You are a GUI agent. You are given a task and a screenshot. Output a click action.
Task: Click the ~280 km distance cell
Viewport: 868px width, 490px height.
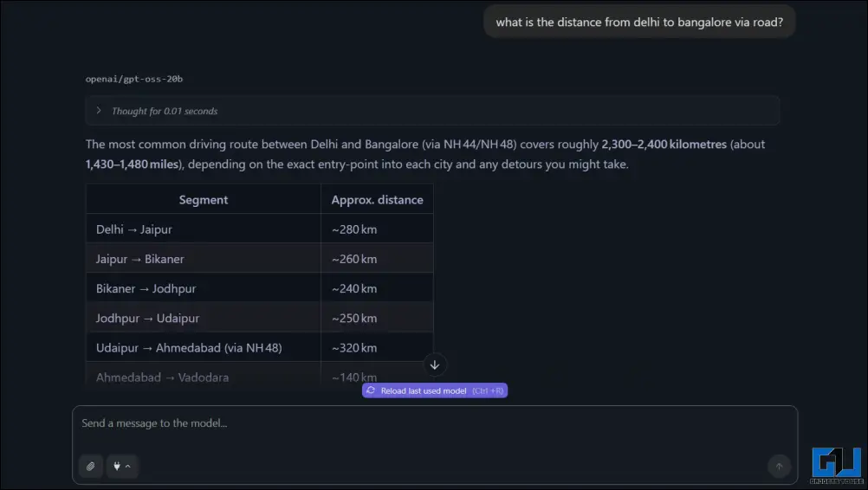pos(354,229)
